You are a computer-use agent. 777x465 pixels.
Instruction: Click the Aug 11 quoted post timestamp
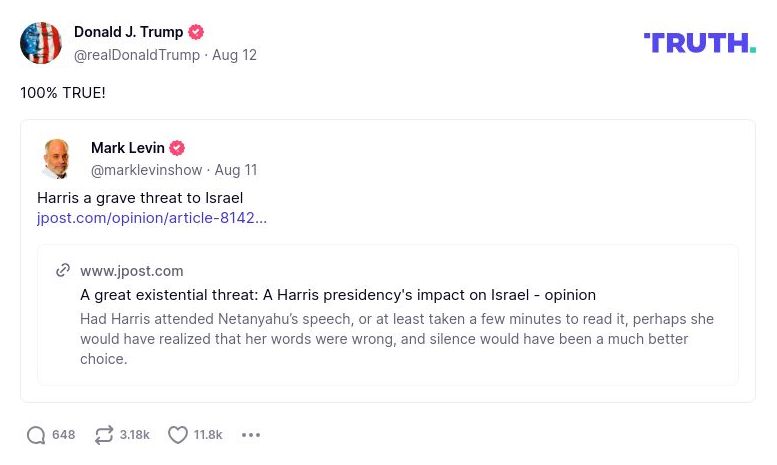[x=236, y=170]
